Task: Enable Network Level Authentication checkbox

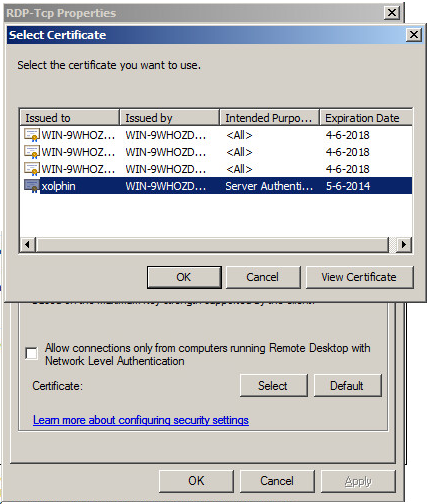Action: [x=31, y=353]
